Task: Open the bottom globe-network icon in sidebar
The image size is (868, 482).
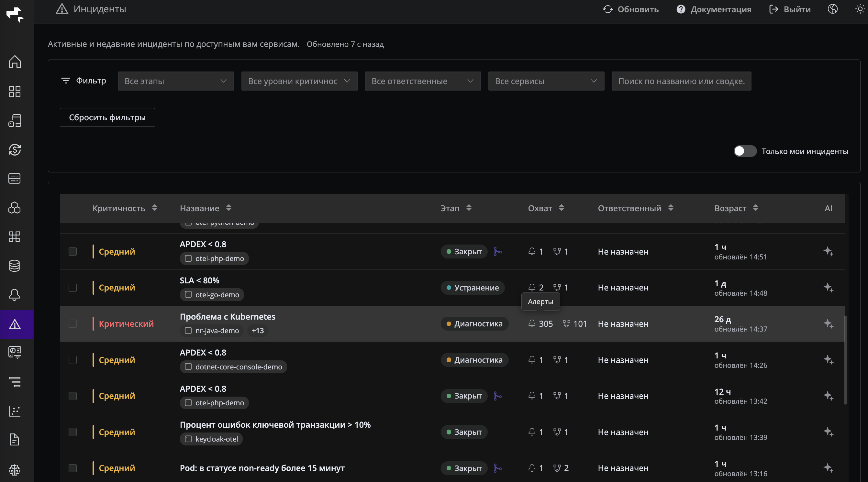Action: 15,469
